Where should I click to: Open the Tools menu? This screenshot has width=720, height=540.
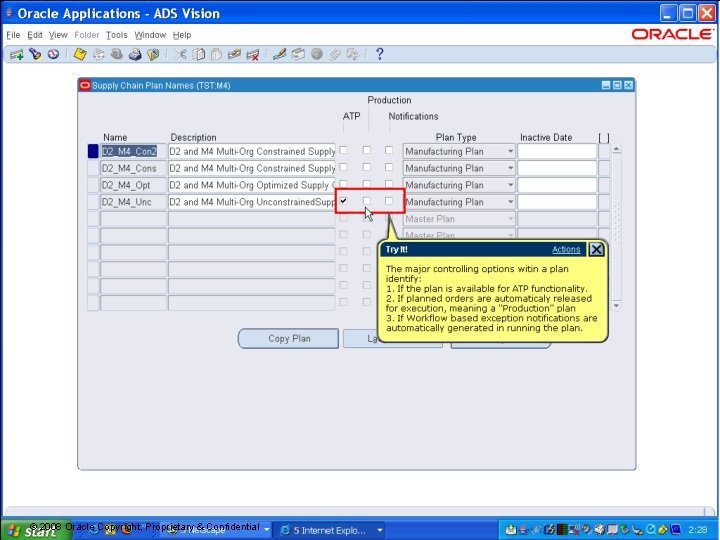click(116, 35)
